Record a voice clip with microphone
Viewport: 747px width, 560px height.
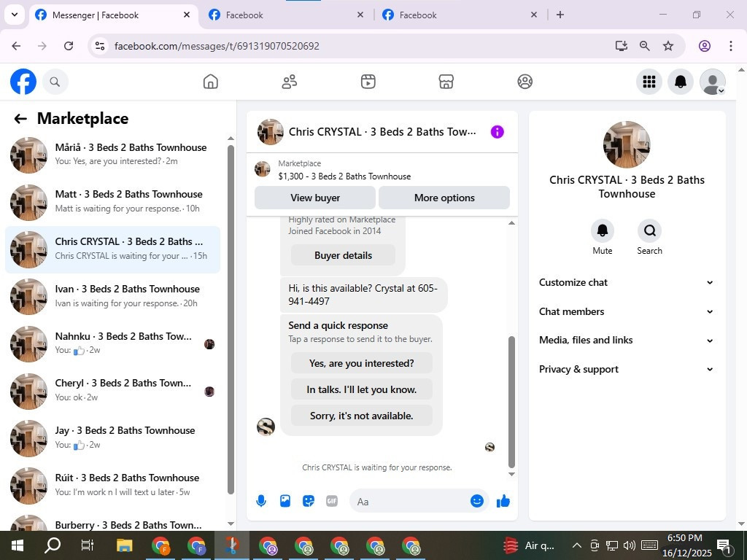click(261, 501)
